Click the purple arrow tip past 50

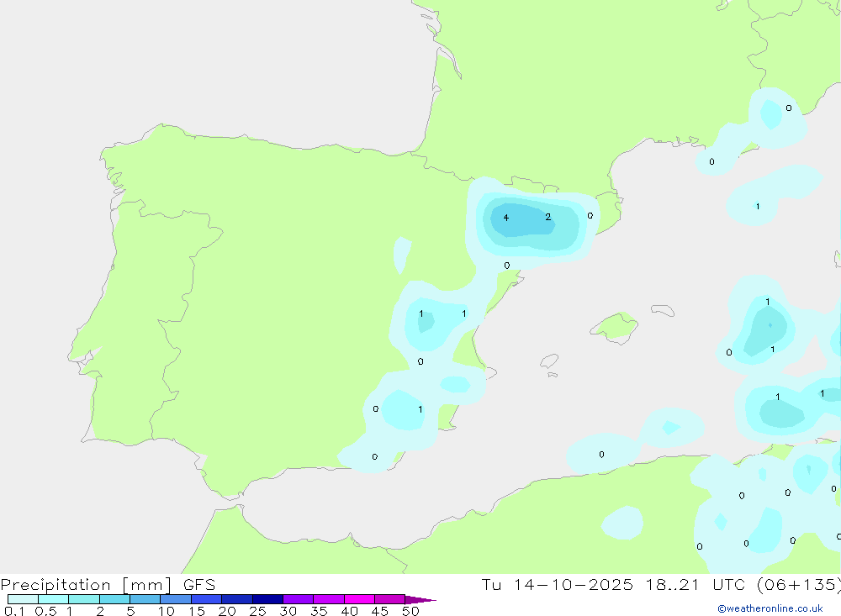point(420,599)
